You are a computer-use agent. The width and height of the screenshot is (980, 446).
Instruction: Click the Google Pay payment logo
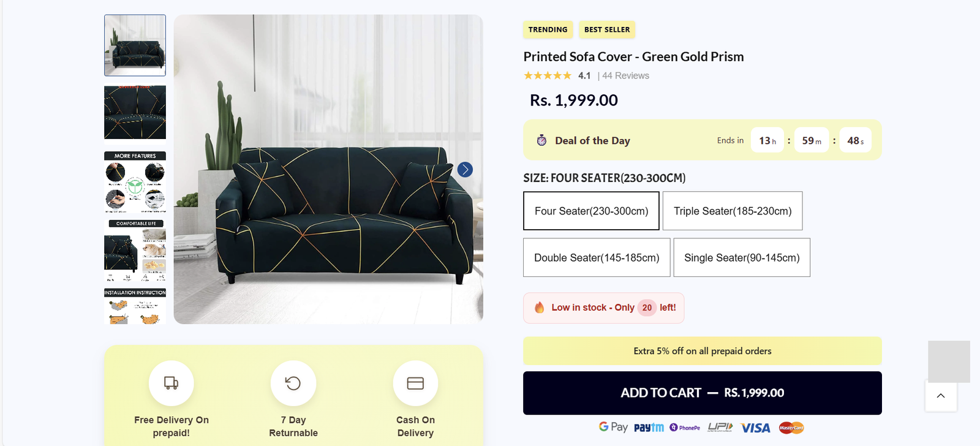613,427
